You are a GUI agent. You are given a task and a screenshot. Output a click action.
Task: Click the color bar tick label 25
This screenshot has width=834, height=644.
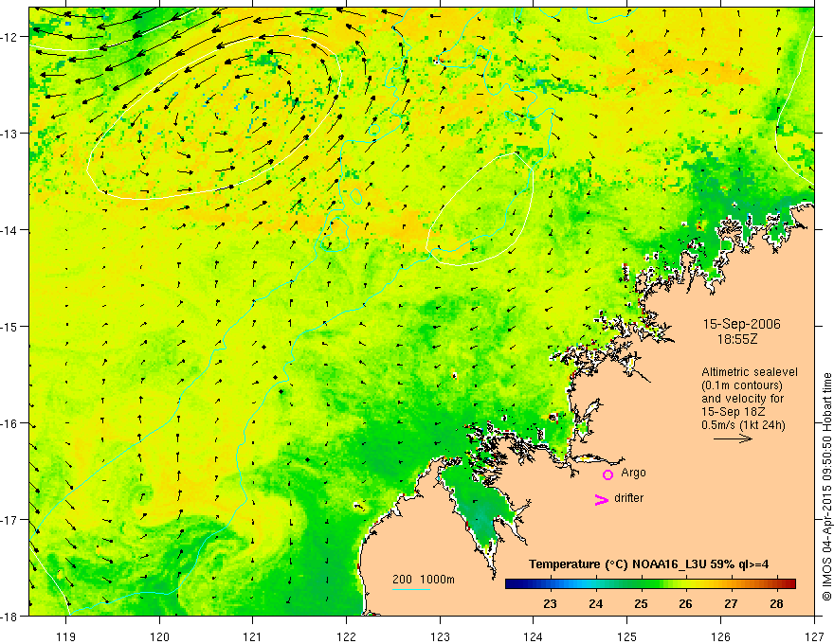click(641, 603)
